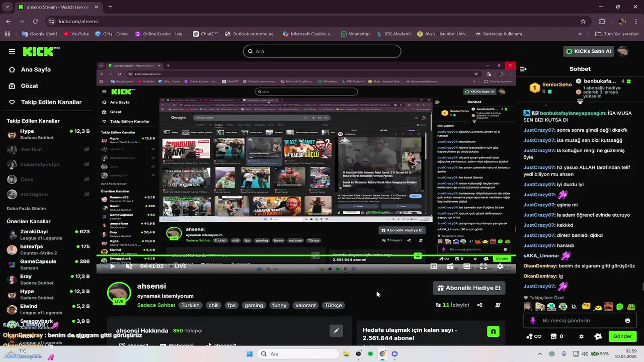644x362 pixels.
Task: Select the fps tag
Action: click(x=231, y=305)
